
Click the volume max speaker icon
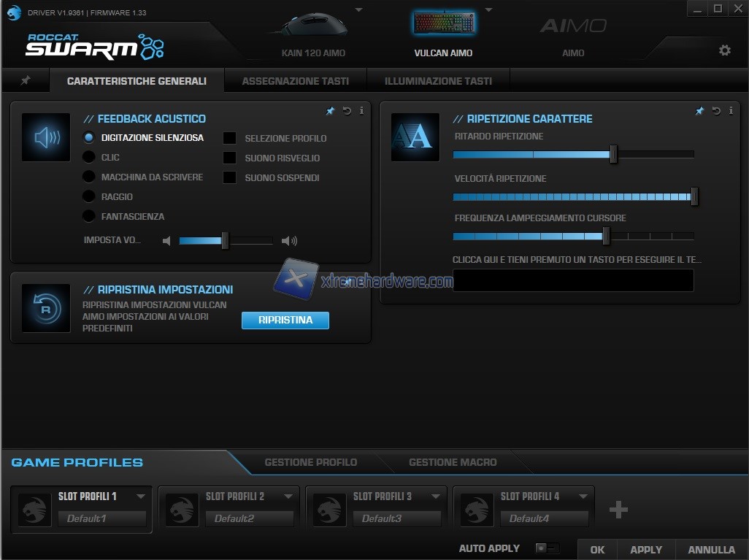289,241
